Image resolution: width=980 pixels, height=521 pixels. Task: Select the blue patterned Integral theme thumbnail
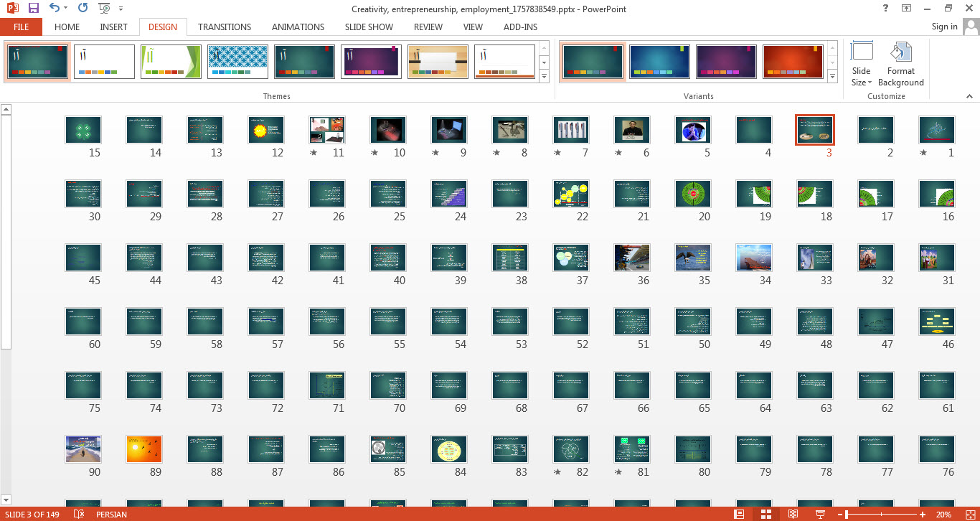point(237,62)
